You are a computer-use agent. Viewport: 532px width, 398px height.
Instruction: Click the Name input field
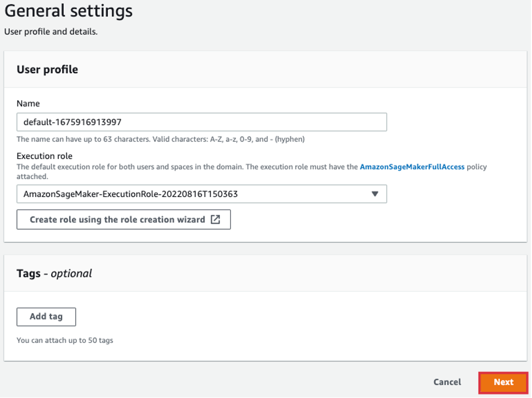[x=201, y=122]
